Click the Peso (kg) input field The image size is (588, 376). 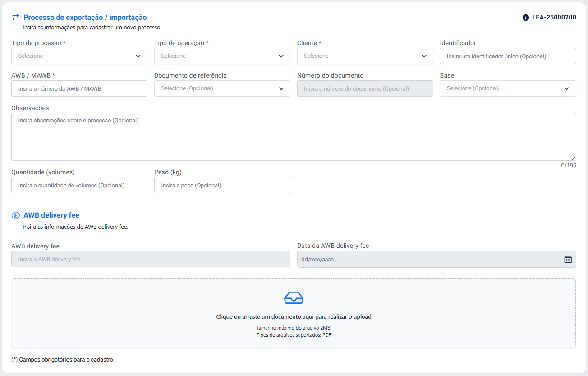222,185
